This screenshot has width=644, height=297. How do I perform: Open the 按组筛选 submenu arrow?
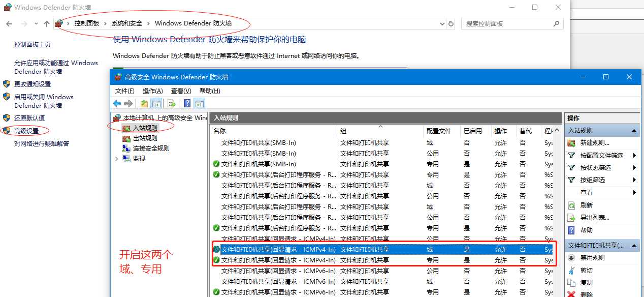point(635,180)
